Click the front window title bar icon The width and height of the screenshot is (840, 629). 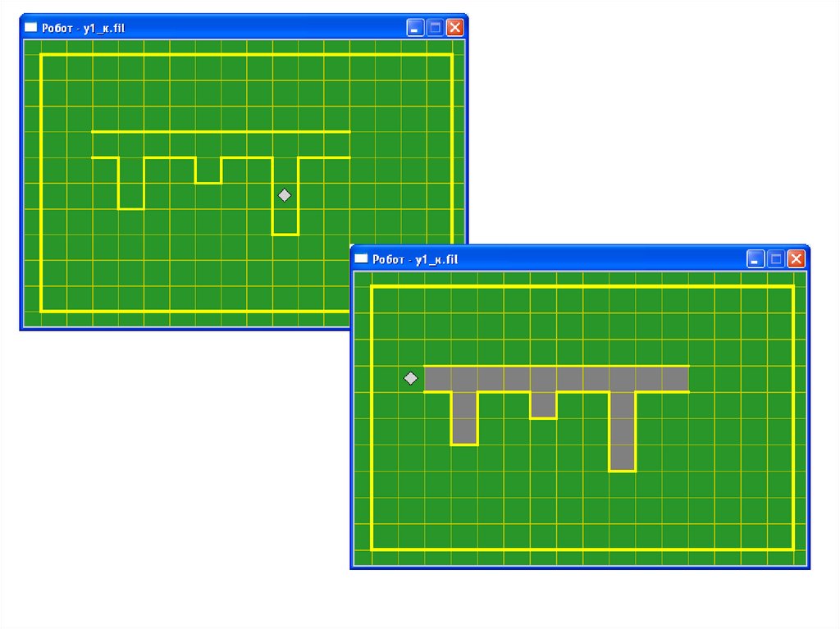click(x=362, y=259)
